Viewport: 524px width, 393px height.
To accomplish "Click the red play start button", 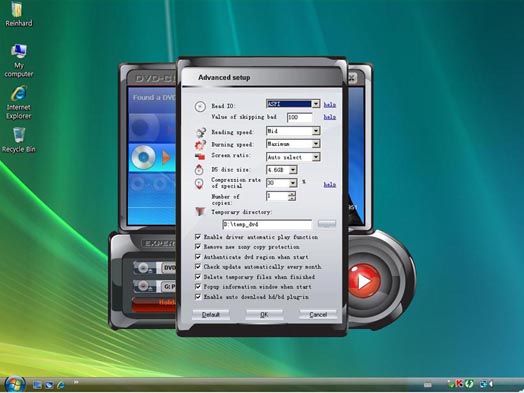I will 364,281.
